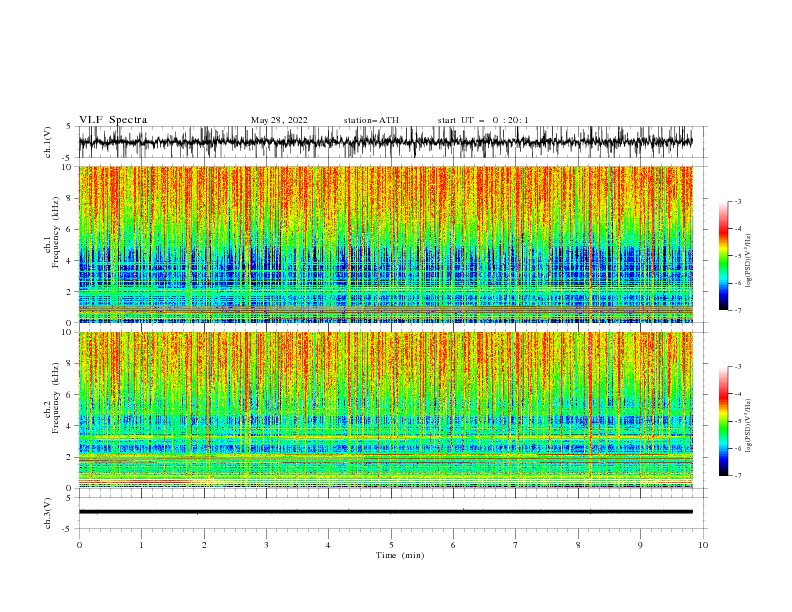Click time axis tick label "5"
Image resolution: width=792 pixels, height=612 pixels.
coord(391,545)
